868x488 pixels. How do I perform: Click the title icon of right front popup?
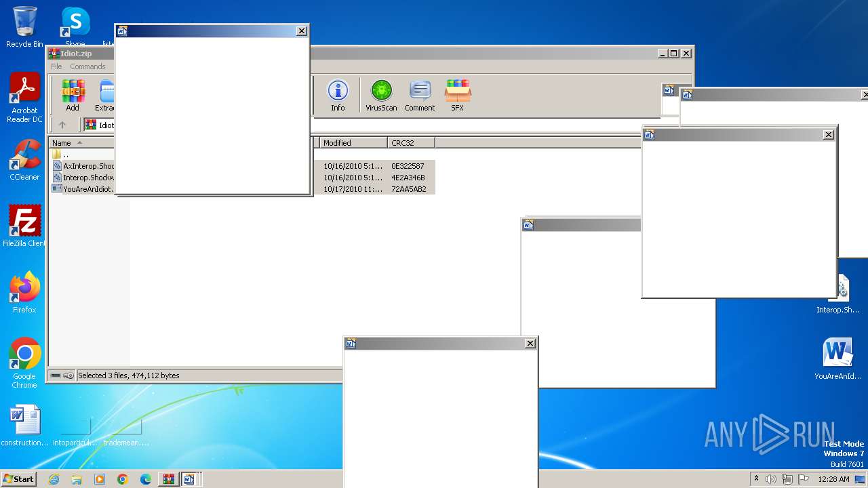coord(649,135)
